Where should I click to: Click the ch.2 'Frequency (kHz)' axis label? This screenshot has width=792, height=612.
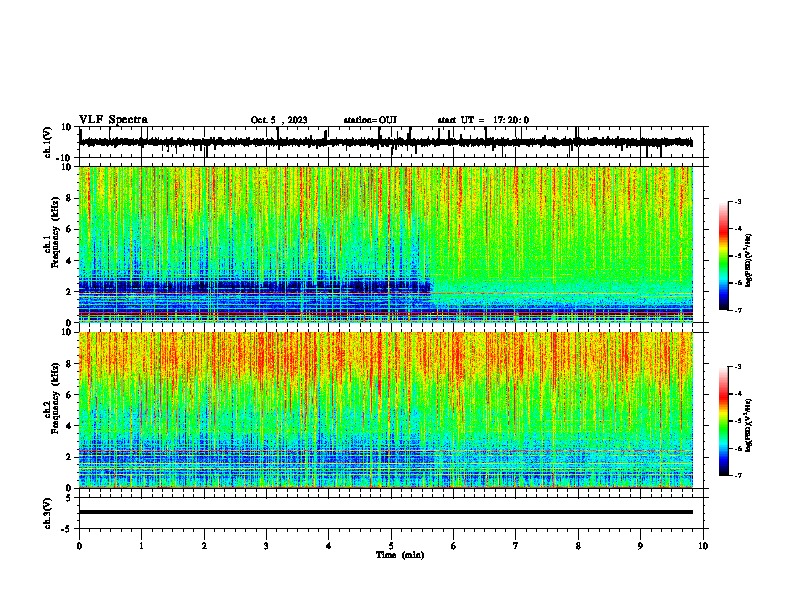coord(55,398)
